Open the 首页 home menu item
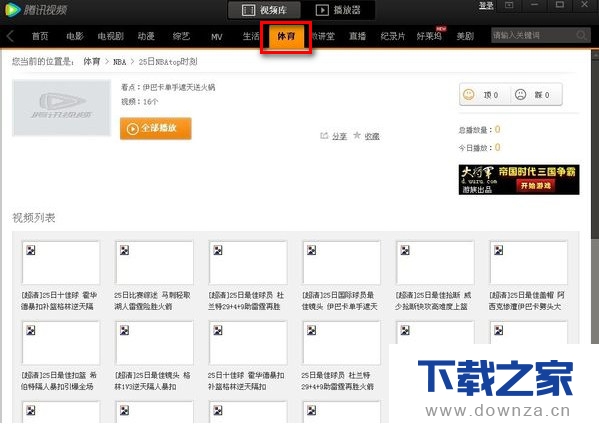Viewport: 599px width, 429px height. tap(40, 36)
